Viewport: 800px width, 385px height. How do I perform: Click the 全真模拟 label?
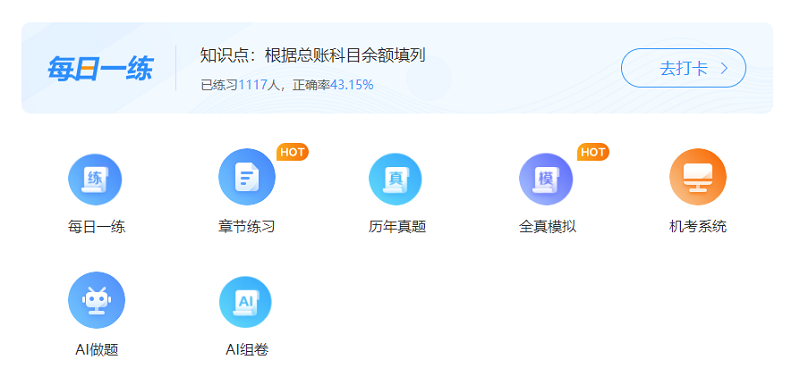pyautogui.click(x=547, y=226)
